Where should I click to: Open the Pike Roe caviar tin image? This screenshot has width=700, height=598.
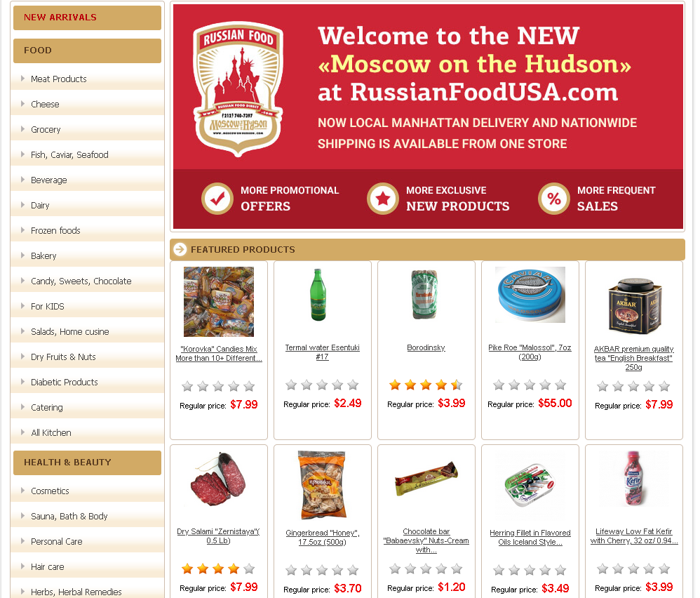coord(530,295)
